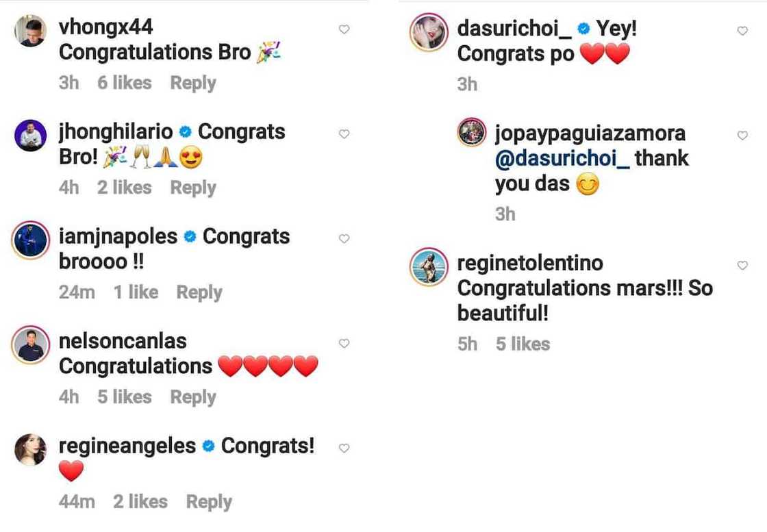
Task: Open the reginetolentino username profile
Action: 530,263
